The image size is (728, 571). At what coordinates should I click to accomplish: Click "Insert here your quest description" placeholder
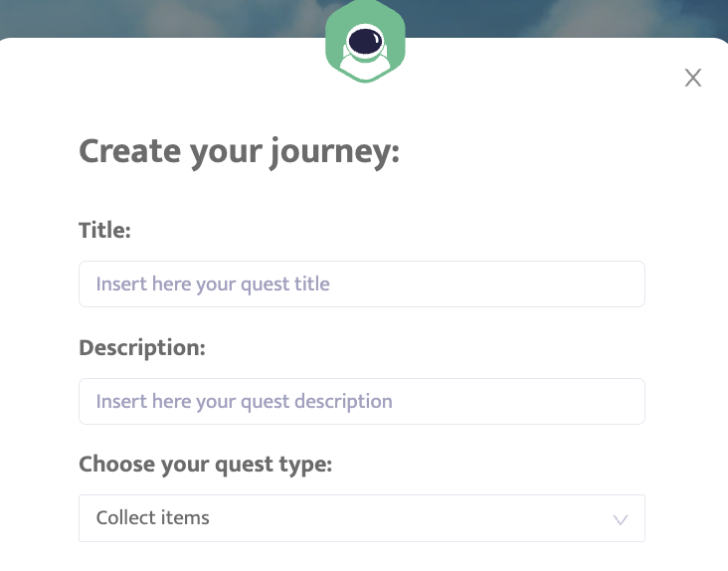[x=244, y=401]
